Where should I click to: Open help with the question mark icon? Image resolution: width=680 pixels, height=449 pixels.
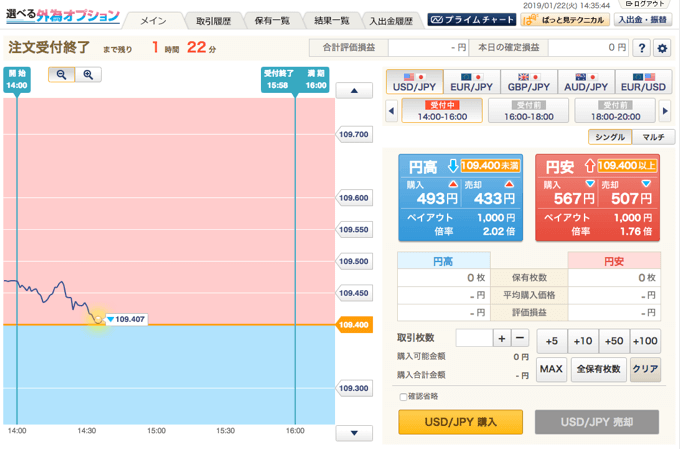(642, 48)
